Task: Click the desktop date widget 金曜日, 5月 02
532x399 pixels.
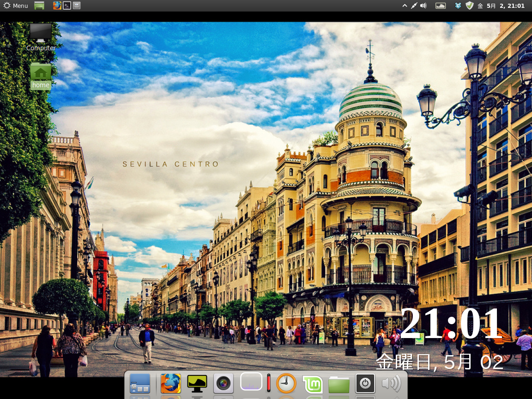Action: (440, 362)
